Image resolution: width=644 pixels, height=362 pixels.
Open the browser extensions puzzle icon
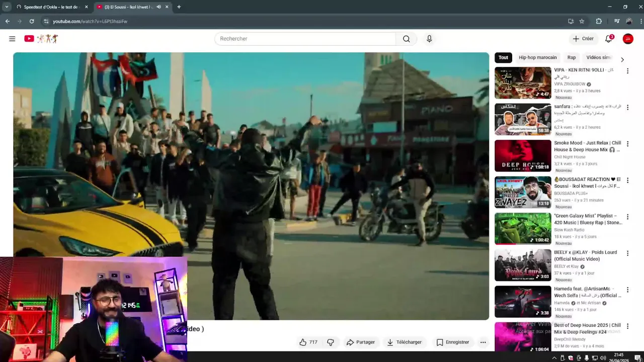tap(599, 21)
